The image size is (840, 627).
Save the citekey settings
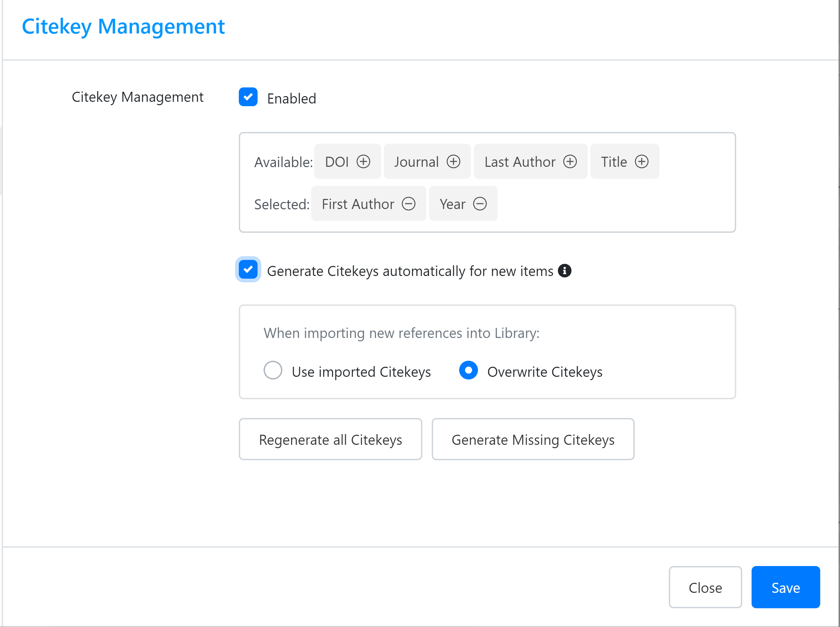(785, 587)
